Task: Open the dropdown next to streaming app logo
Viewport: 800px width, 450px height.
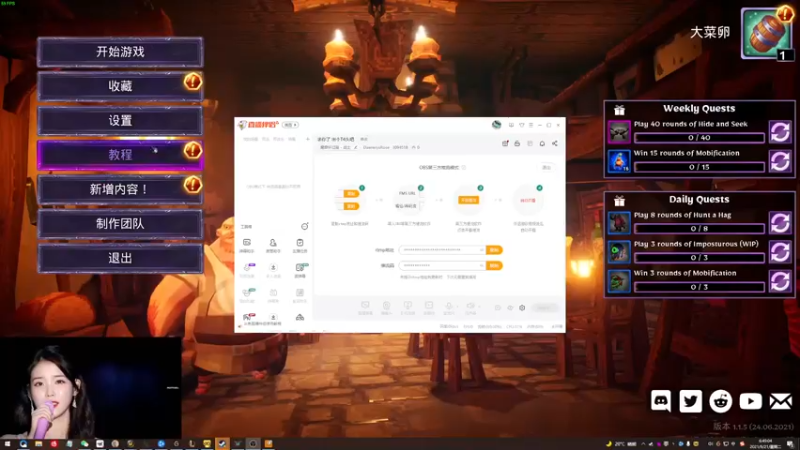Action: (x=290, y=125)
